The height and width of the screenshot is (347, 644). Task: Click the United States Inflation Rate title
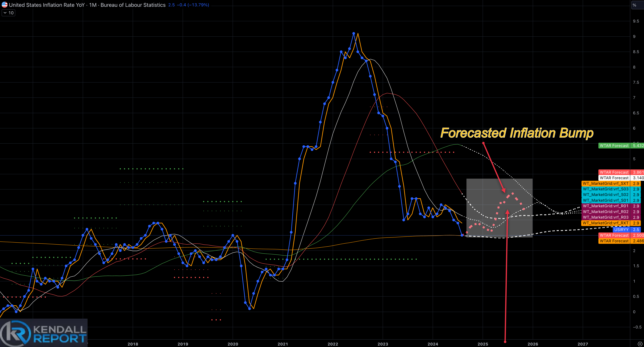click(x=46, y=5)
